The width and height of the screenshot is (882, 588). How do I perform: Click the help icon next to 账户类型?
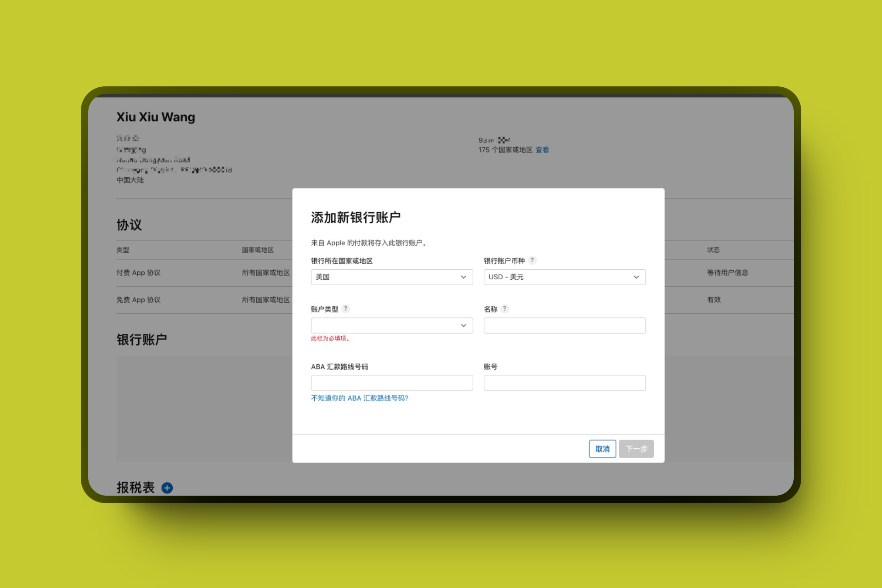pos(346,309)
